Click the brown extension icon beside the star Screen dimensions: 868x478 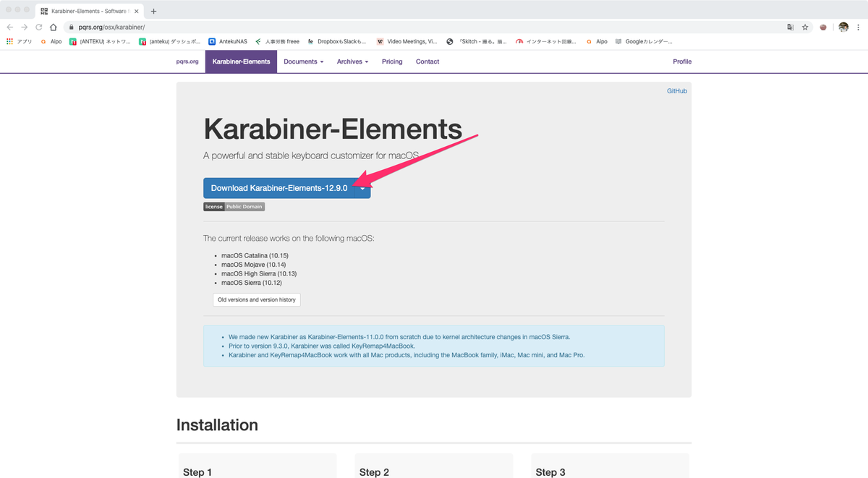(x=823, y=27)
